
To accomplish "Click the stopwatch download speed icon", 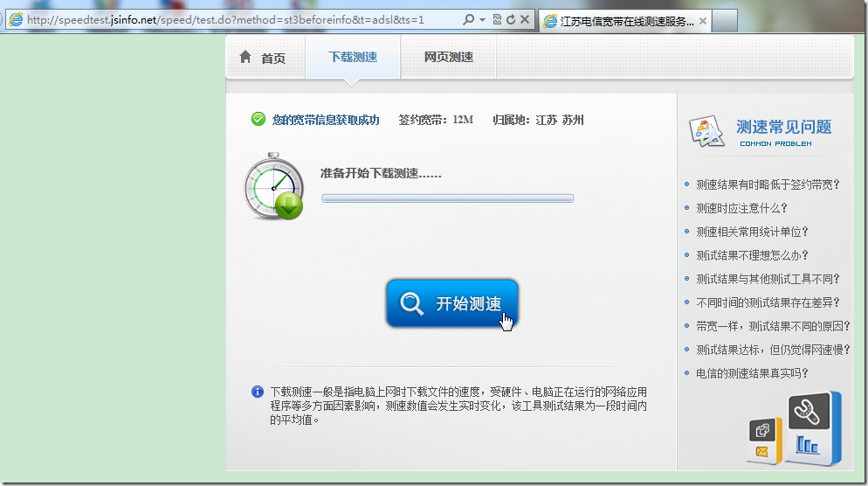I will [x=274, y=187].
